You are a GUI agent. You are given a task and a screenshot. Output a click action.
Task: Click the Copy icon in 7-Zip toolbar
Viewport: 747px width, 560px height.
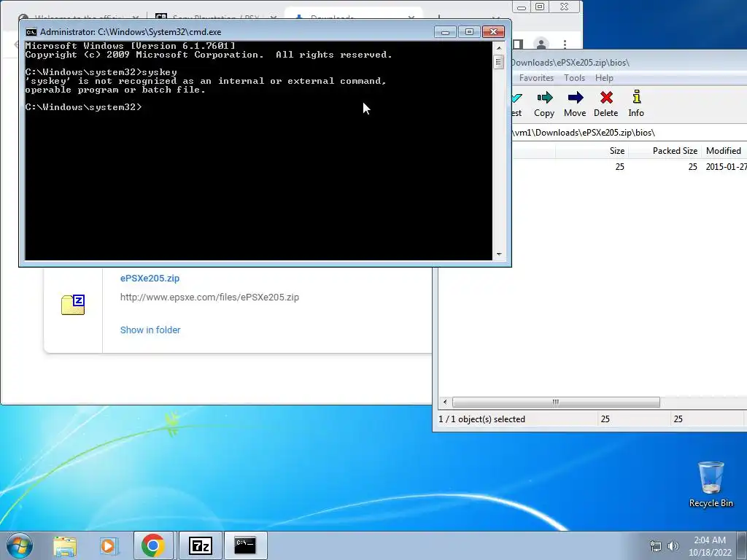[544, 98]
